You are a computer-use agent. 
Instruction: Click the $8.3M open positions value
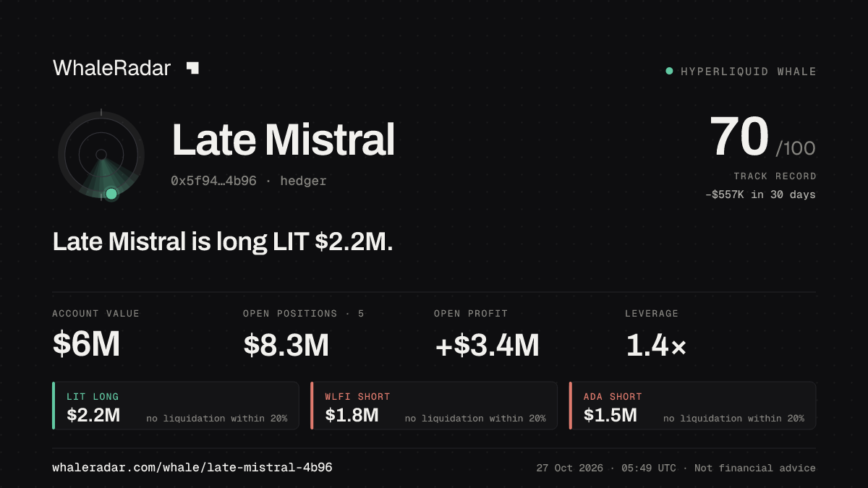286,345
